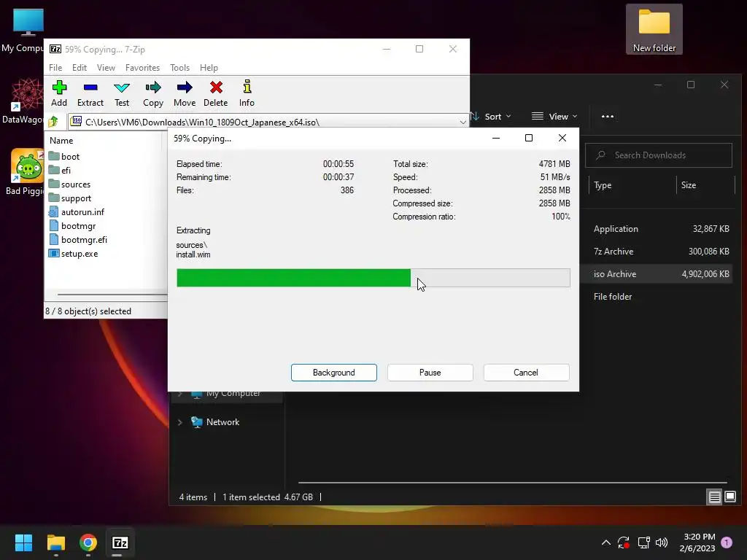Select the support folder
Viewport: 747px width, 560px height.
tap(70, 198)
